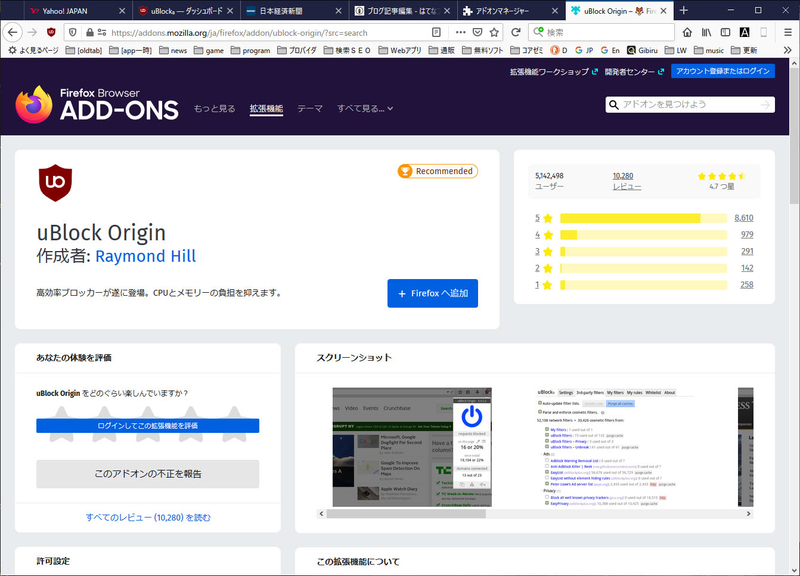Click the 5-star rating bar
800x576 pixels.
(x=643, y=218)
